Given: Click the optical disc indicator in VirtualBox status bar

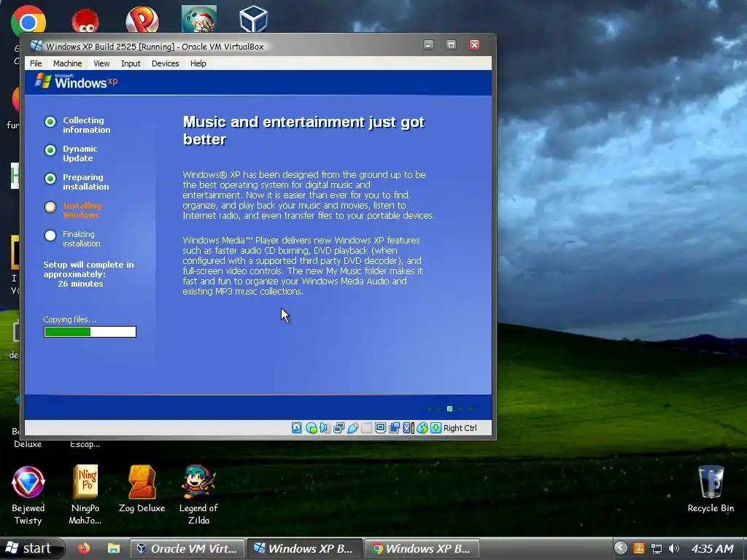Looking at the screenshot, I should [x=311, y=427].
